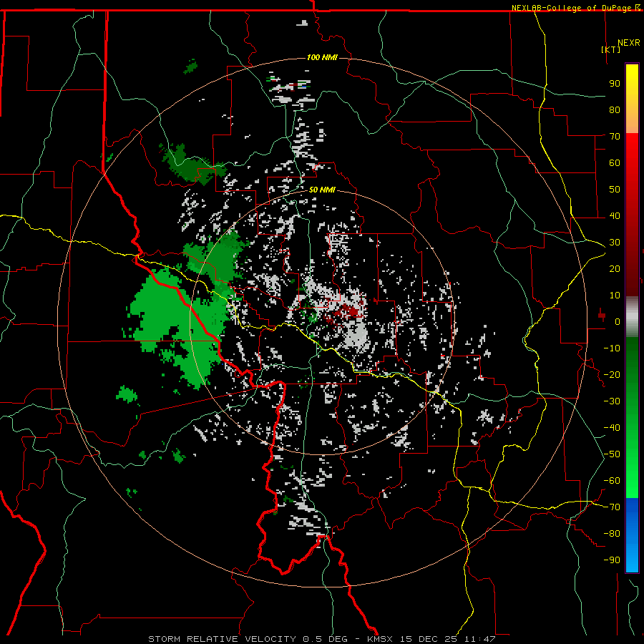Image resolution: width=644 pixels, height=644 pixels.
Task: Select the -50 value on velocity color scale
Action: click(612, 454)
